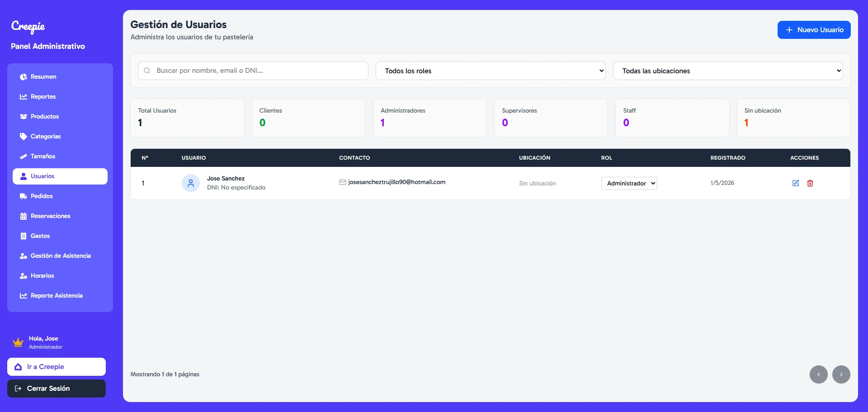868x412 pixels.
Task: Click the Panel Administrativo heading
Action: (48, 46)
